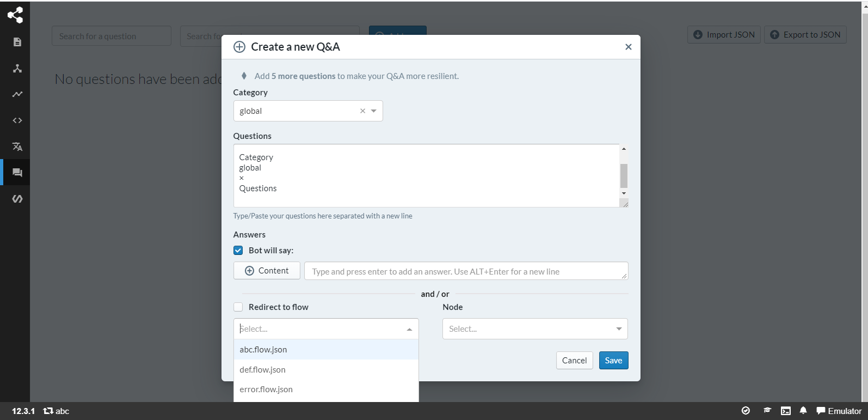Expand the Category dropdown
Viewport: 868px width, 420px height.
[x=373, y=111]
